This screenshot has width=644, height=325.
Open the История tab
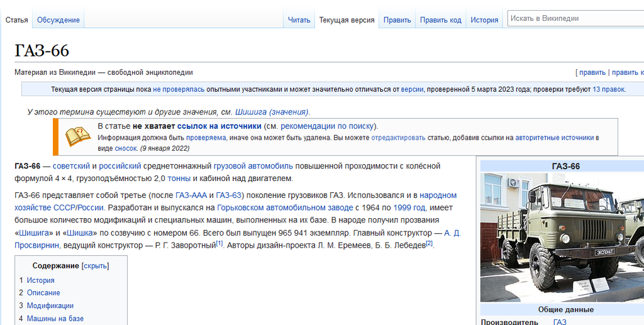(x=484, y=20)
